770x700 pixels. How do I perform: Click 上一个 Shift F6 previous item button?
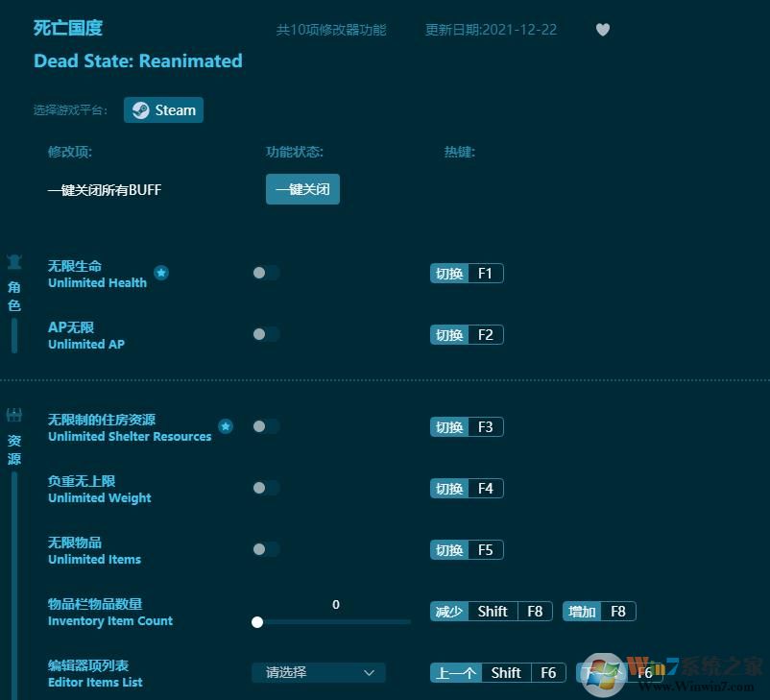tap(498, 672)
